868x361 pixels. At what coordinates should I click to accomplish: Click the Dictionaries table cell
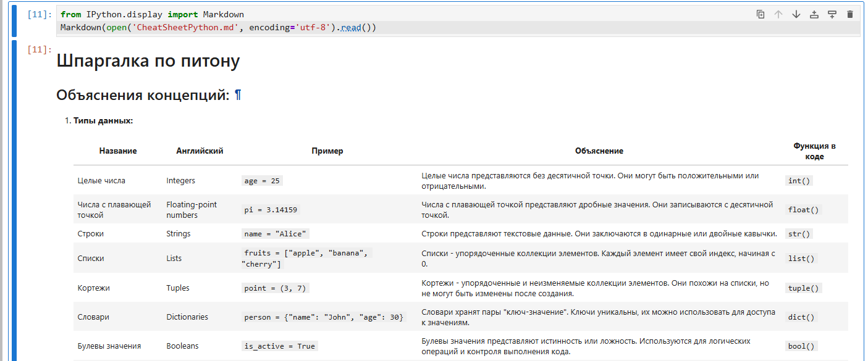[x=187, y=317]
